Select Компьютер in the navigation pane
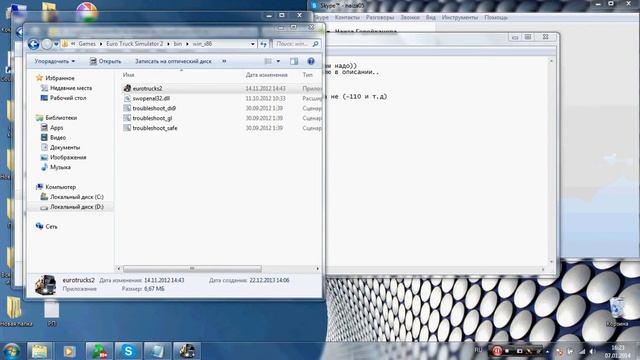Image resolution: width=640 pixels, height=360 pixels. [x=60, y=187]
